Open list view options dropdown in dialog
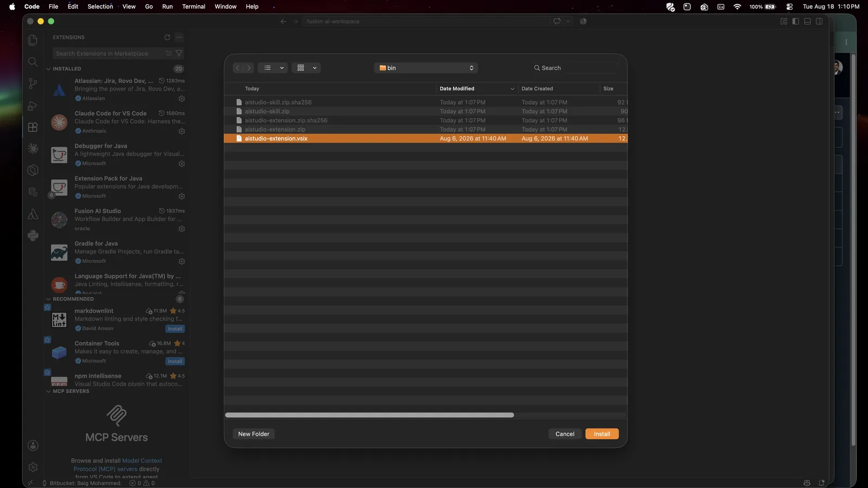The image size is (868, 488). [x=273, y=68]
